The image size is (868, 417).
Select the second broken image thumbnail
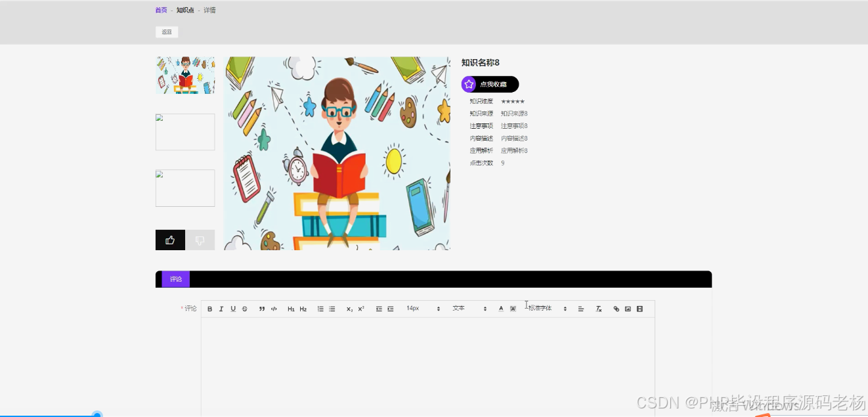(x=185, y=132)
